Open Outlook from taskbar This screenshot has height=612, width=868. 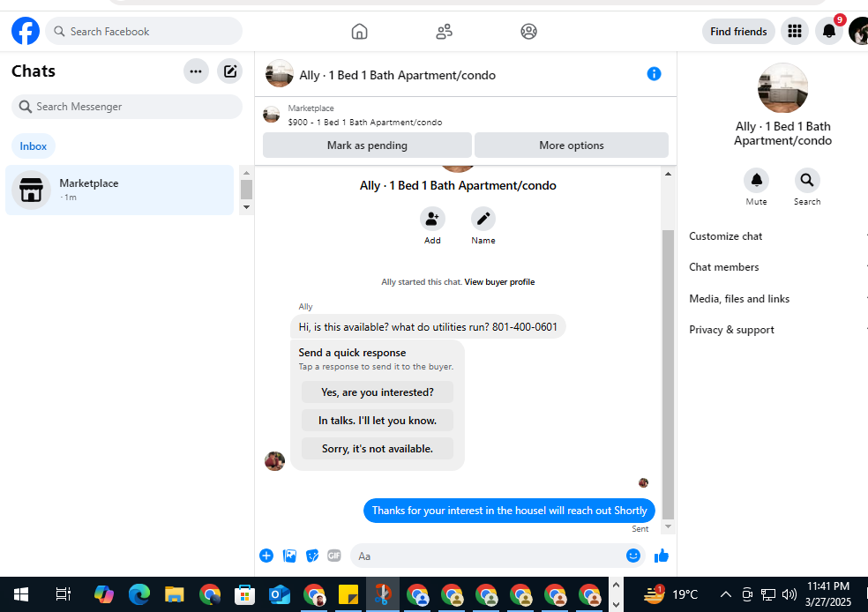280,595
